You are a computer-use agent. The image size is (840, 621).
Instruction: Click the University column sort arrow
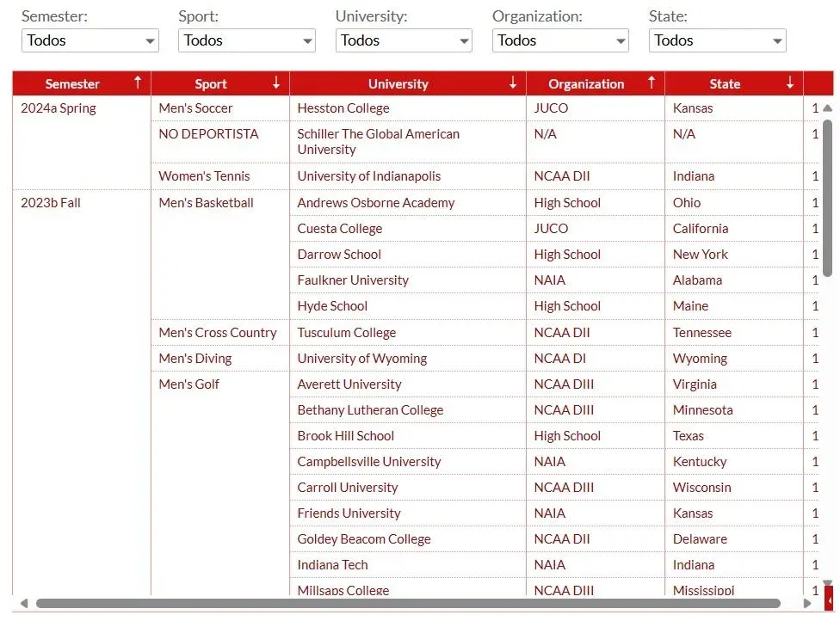(x=513, y=83)
